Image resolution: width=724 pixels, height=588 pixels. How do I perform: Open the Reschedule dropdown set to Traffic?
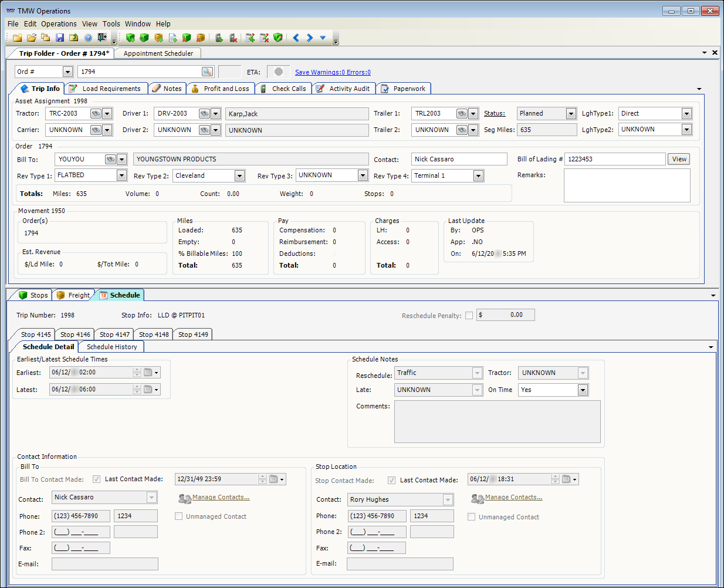tap(477, 373)
